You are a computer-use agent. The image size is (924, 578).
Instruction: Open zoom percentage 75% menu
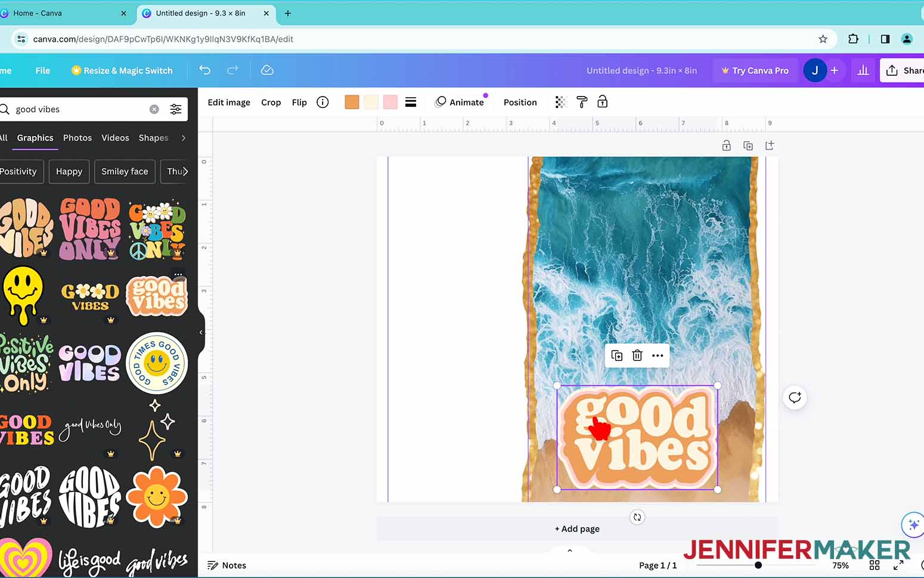pyautogui.click(x=841, y=565)
